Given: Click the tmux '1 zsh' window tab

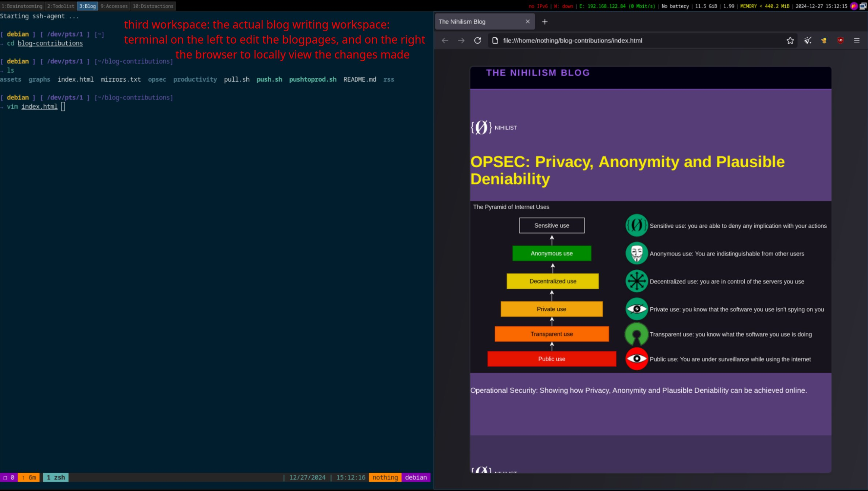Looking at the screenshot, I should click(x=56, y=477).
